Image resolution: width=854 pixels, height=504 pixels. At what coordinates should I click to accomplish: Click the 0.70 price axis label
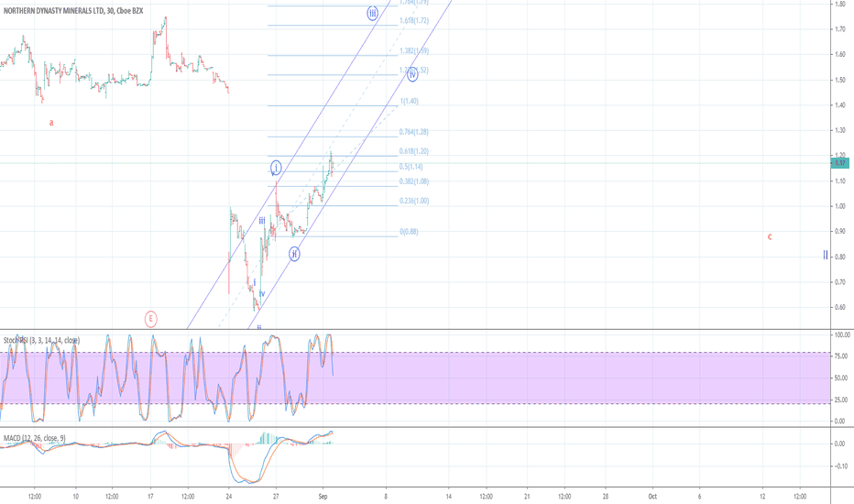(840, 281)
